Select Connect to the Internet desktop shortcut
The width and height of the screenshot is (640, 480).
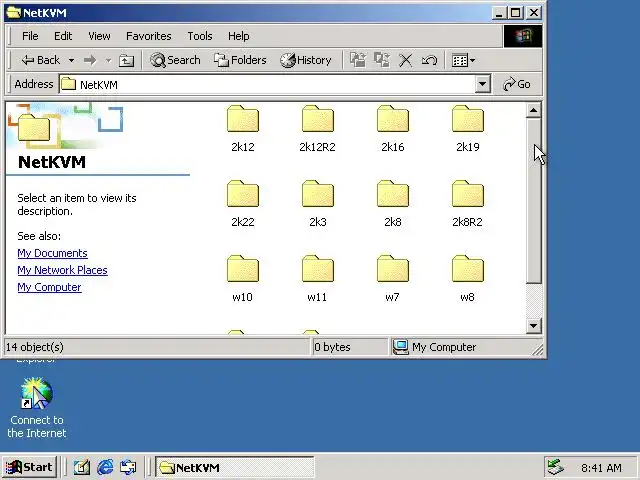pos(37,408)
